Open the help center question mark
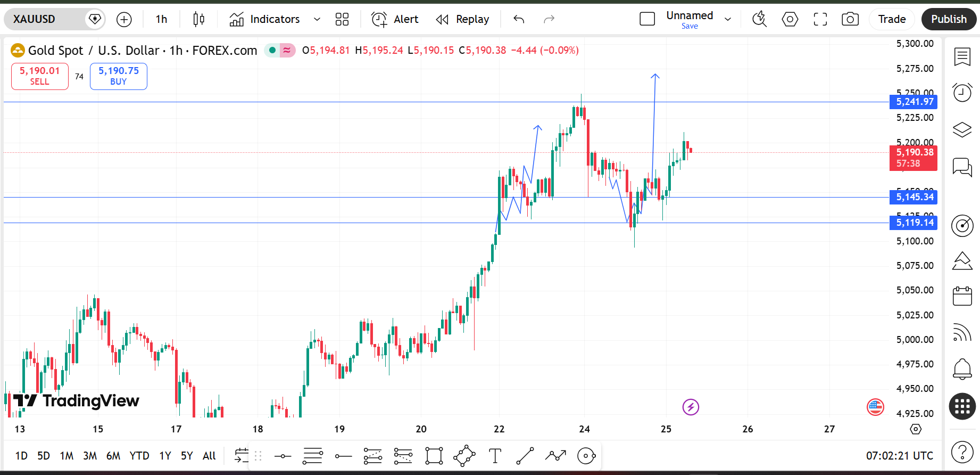The image size is (980, 475). point(962,453)
